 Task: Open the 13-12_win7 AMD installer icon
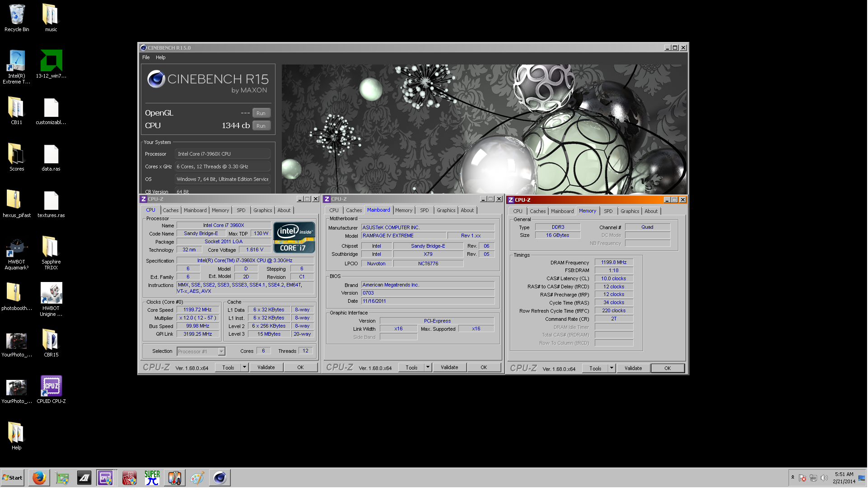pyautogui.click(x=51, y=64)
